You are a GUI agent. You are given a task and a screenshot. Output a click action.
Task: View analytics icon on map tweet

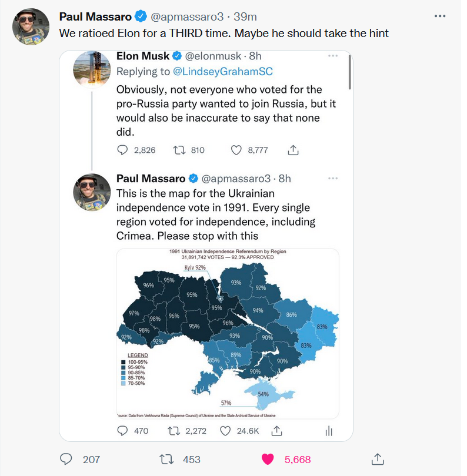pos(329,431)
